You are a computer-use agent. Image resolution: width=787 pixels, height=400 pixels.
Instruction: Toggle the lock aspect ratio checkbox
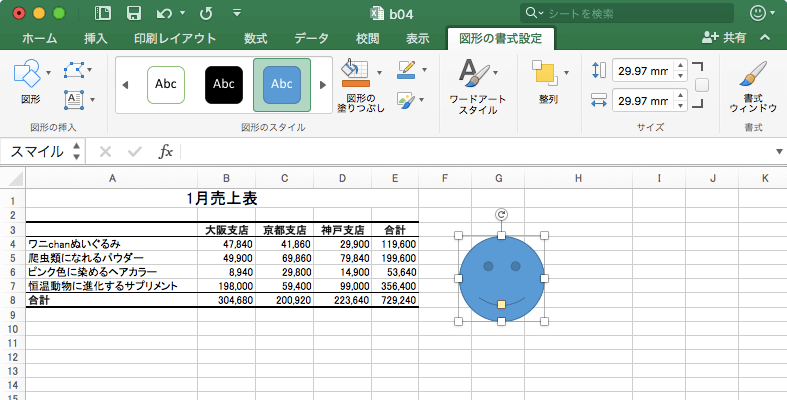(x=702, y=85)
